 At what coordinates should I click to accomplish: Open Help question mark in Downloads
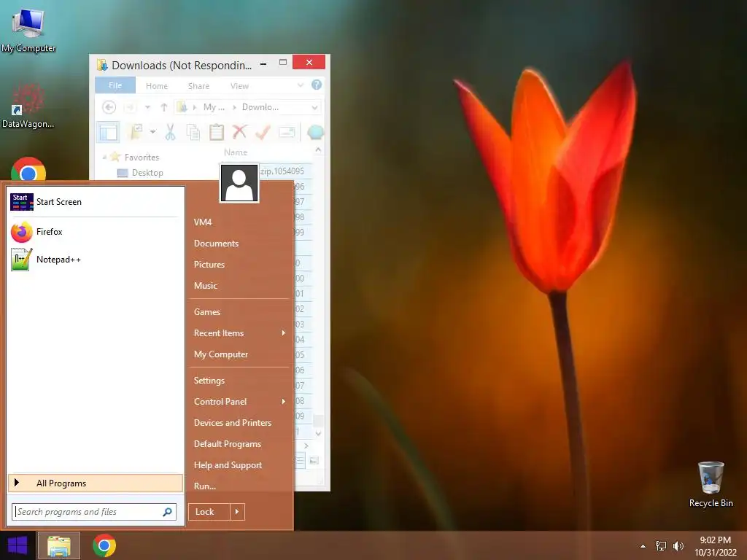(x=317, y=85)
